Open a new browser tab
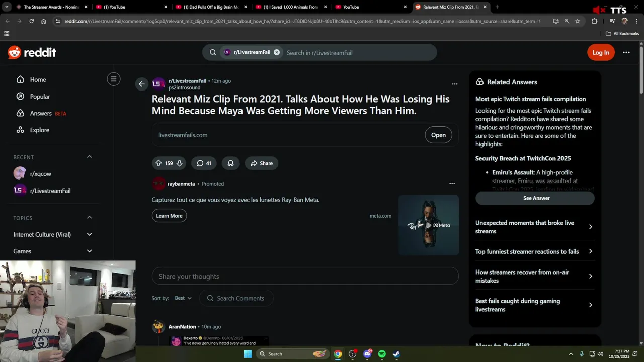The image size is (644, 362). 497,7
